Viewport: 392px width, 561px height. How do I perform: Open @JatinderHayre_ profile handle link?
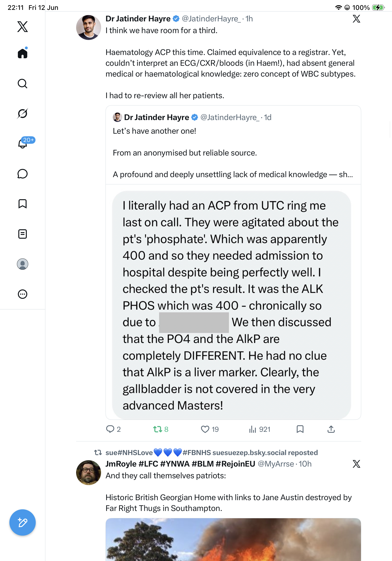(211, 19)
